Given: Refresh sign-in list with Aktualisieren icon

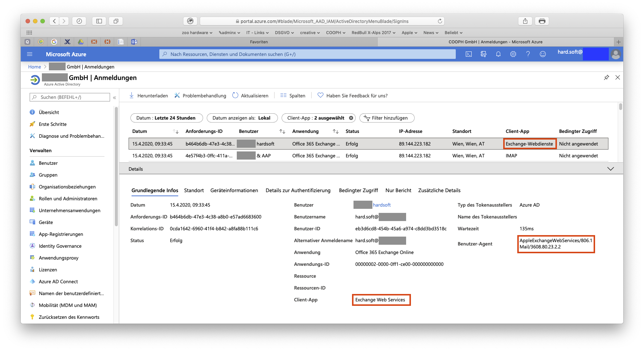Looking at the screenshot, I should coord(235,95).
